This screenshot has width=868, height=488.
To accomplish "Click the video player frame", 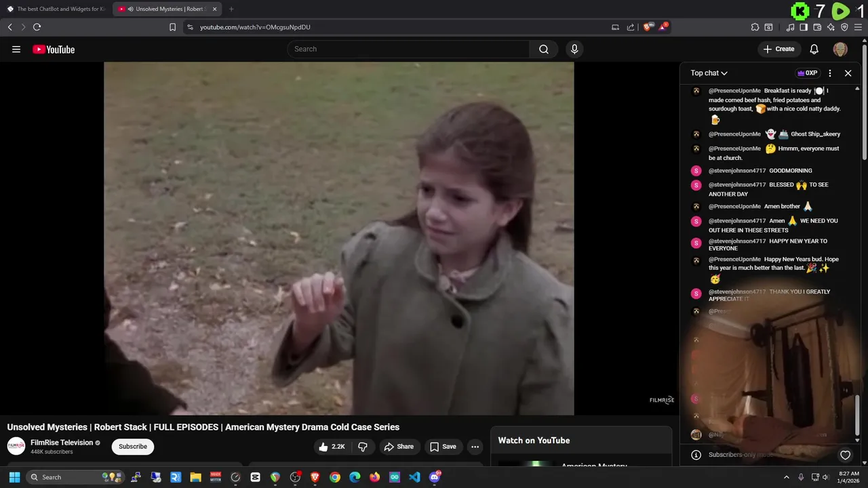I will point(338,239).
